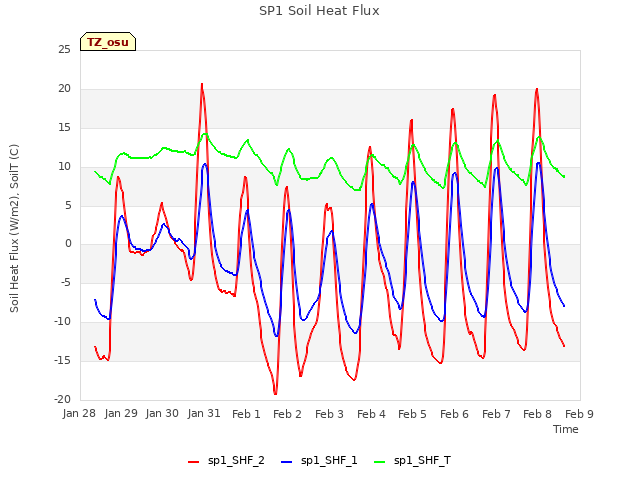This screenshot has width=640, height=480.
Task: Click the 0 y-axis tick label
Action: pyautogui.click(x=68, y=244)
